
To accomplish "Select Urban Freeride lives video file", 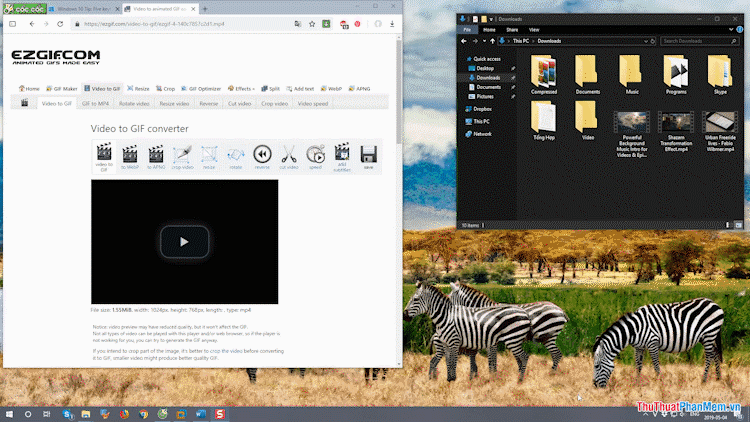I will [x=720, y=132].
